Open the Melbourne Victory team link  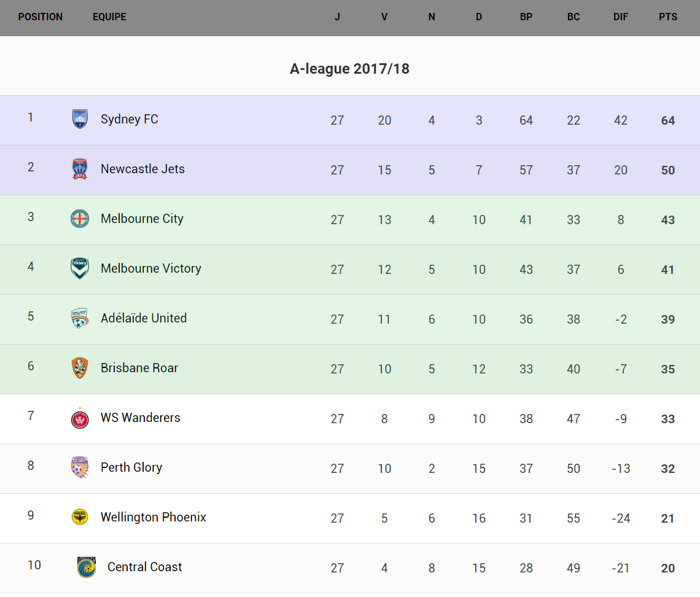tap(151, 268)
